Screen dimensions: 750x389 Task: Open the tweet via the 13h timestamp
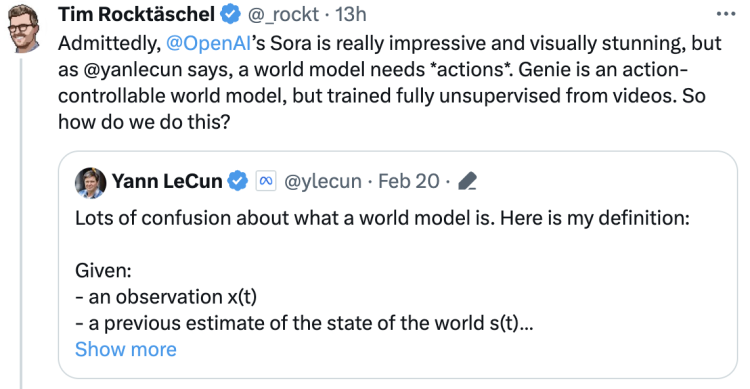click(351, 14)
